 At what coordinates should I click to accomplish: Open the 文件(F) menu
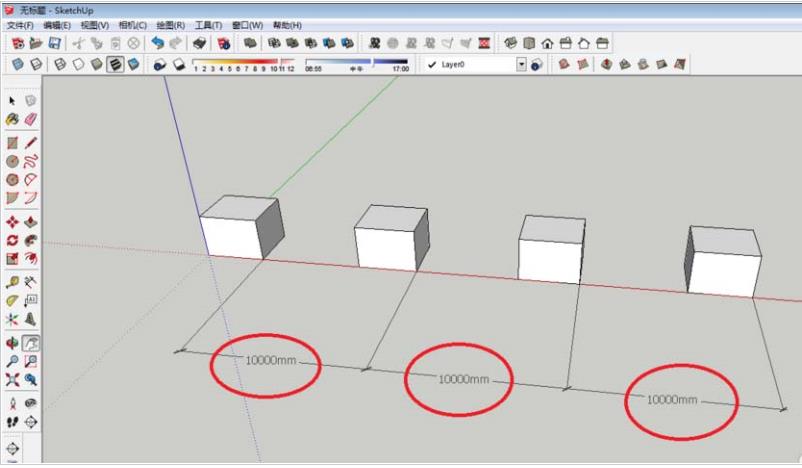coord(20,25)
